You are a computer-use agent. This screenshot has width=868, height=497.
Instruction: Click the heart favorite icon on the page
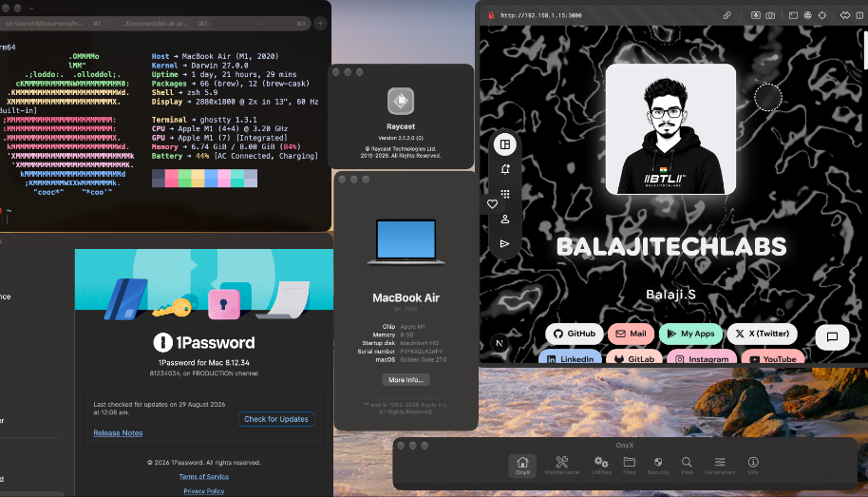[x=492, y=204]
